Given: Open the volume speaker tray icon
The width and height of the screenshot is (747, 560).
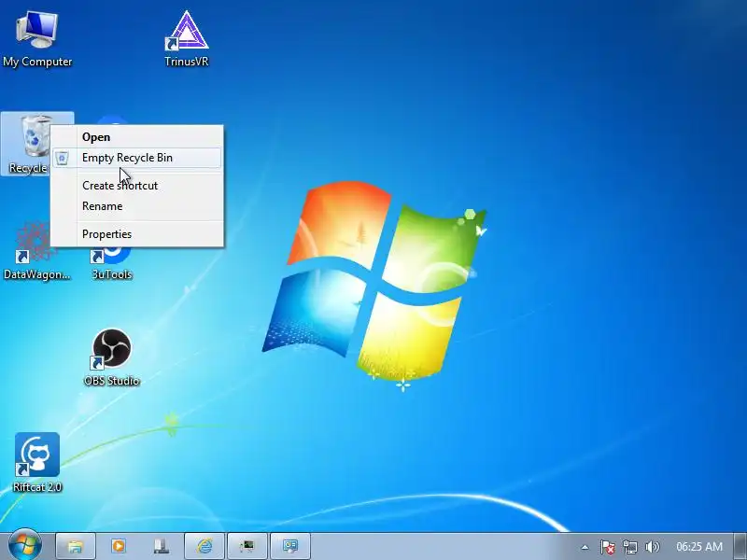Looking at the screenshot, I should tap(652, 547).
